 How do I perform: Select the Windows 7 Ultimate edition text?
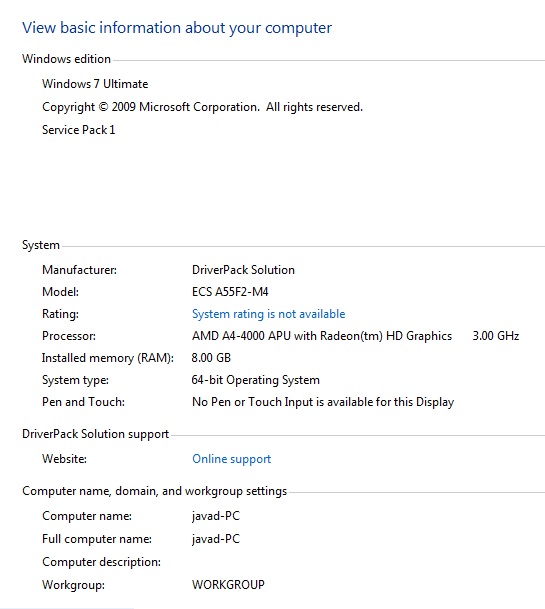coord(95,84)
